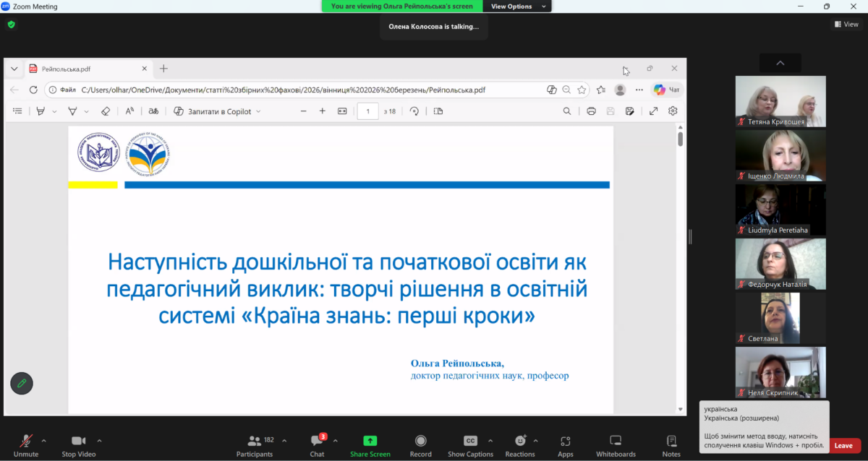The height and width of the screenshot is (461, 868).
Task: Open the Chat panel
Action: (x=317, y=441)
